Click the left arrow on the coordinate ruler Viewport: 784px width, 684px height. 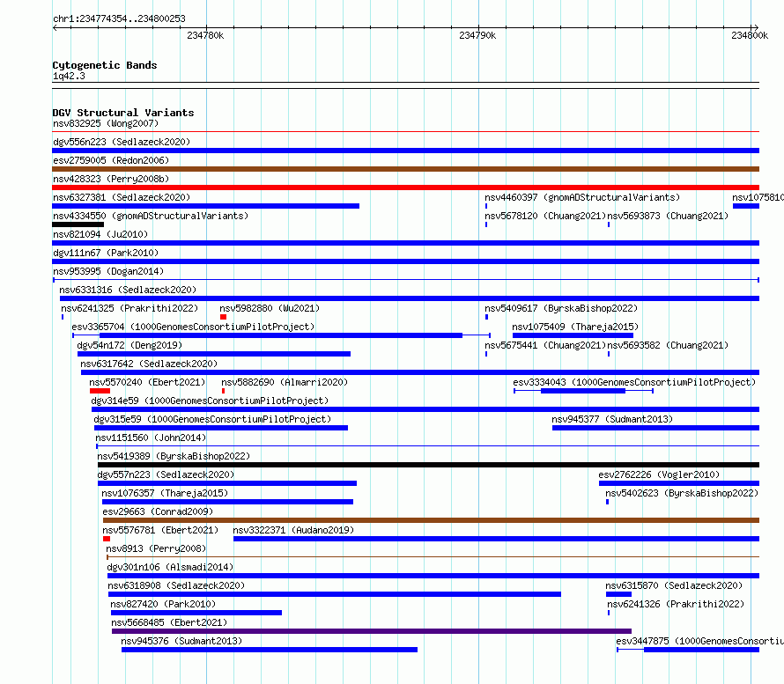point(55,27)
